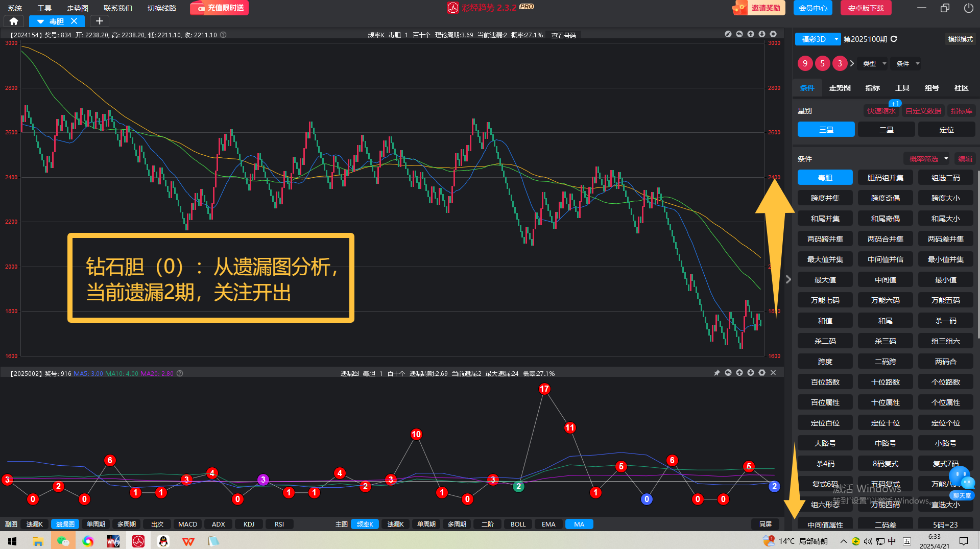Click the help icon beside MA20 value
The height and width of the screenshot is (549, 980).
(180, 373)
